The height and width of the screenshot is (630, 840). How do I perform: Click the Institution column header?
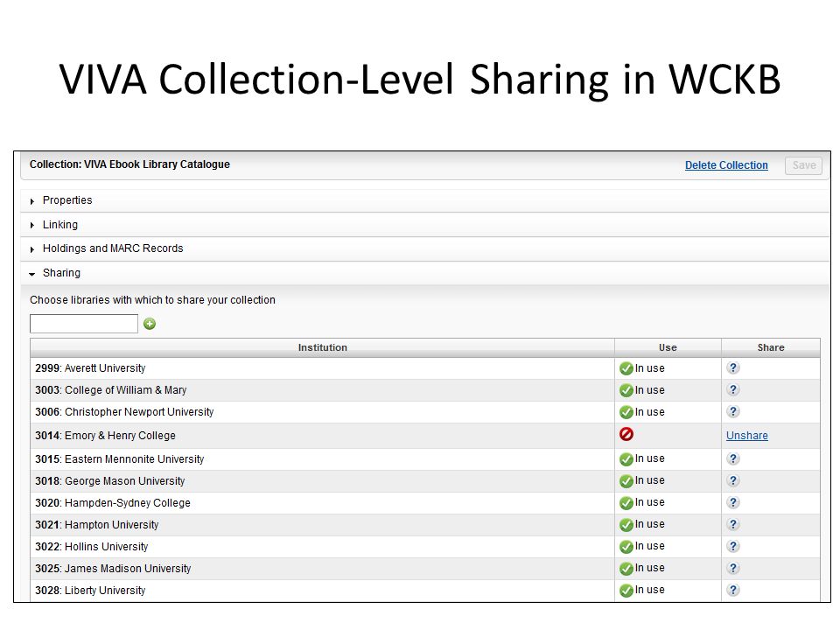coord(323,347)
